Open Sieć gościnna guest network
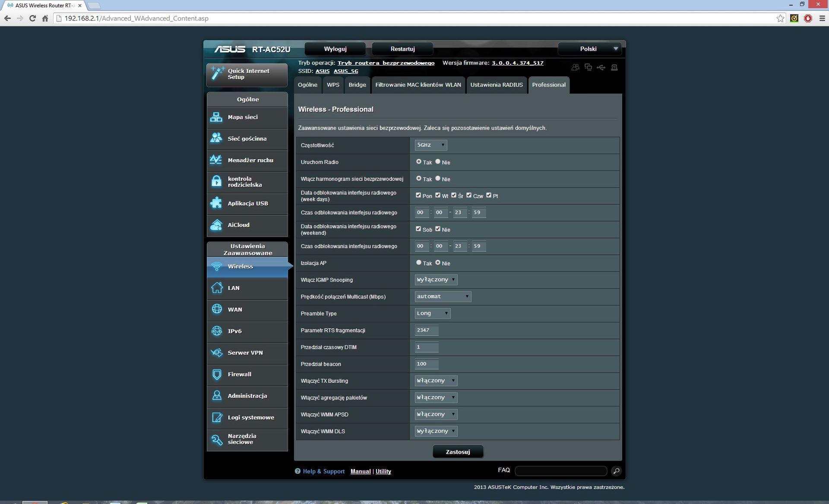Image resolution: width=829 pixels, height=504 pixels. point(247,139)
